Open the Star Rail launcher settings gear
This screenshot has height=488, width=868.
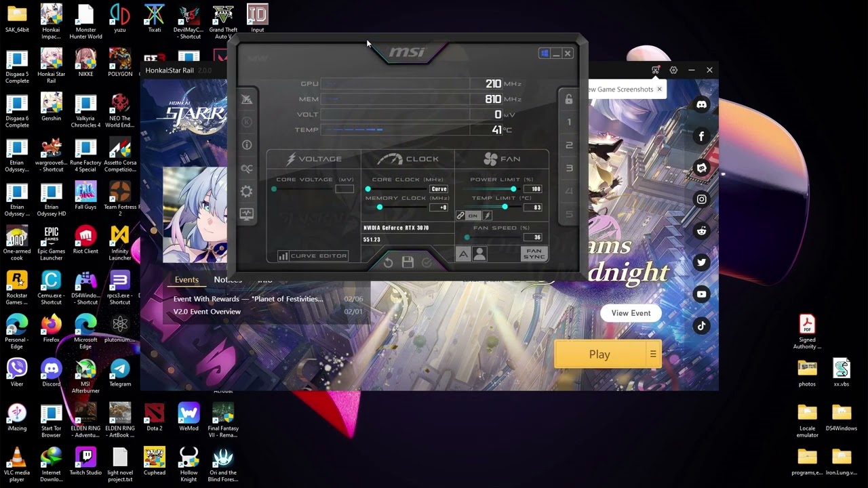(x=673, y=70)
